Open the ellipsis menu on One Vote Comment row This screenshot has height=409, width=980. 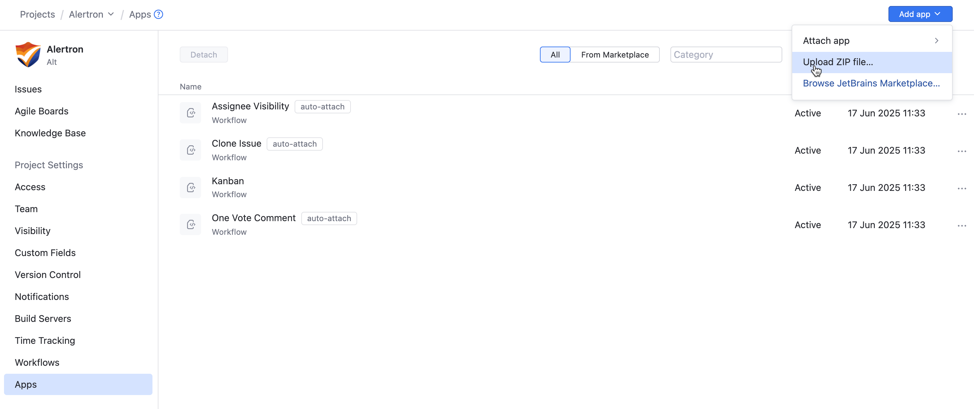(x=962, y=225)
